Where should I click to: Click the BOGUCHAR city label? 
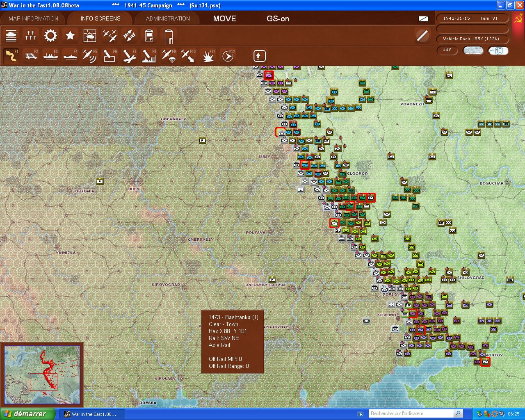click(491, 183)
